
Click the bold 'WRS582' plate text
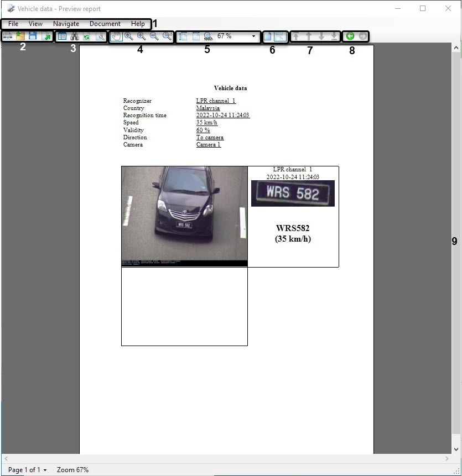[293, 228]
